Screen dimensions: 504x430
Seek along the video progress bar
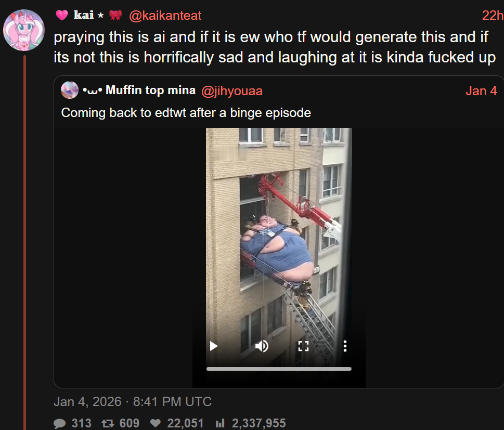click(279, 369)
